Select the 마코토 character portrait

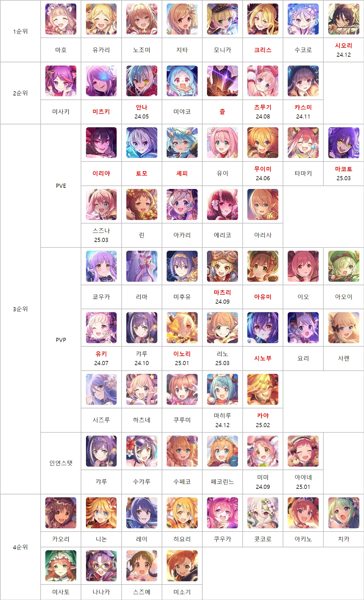click(x=344, y=142)
